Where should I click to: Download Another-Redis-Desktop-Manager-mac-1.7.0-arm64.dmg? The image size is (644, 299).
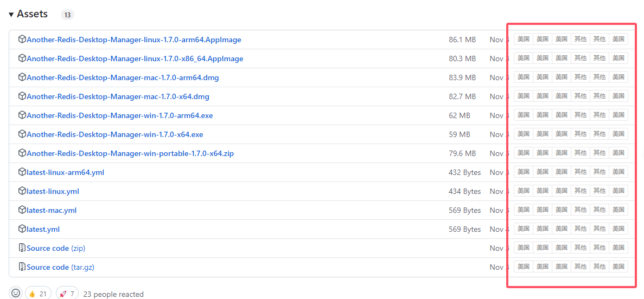click(x=123, y=77)
